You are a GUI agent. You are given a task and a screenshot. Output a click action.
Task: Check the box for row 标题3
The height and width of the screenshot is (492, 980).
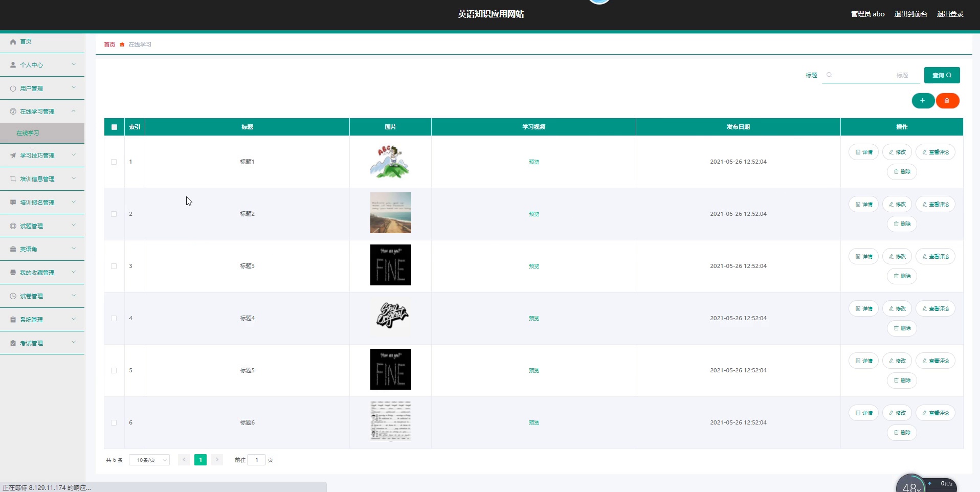tap(114, 266)
